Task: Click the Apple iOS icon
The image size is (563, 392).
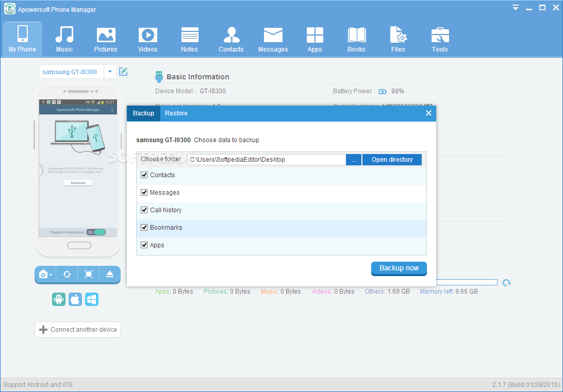Action: click(x=75, y=299)
